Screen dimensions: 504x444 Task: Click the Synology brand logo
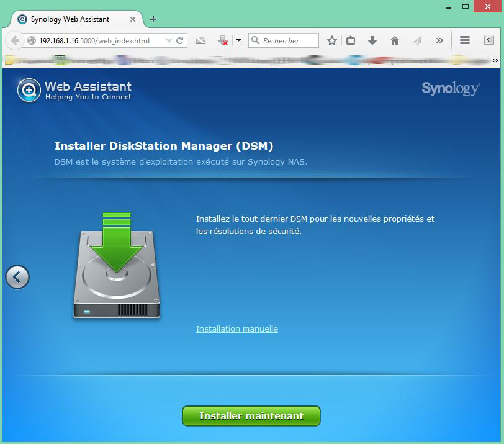point(451,89)
